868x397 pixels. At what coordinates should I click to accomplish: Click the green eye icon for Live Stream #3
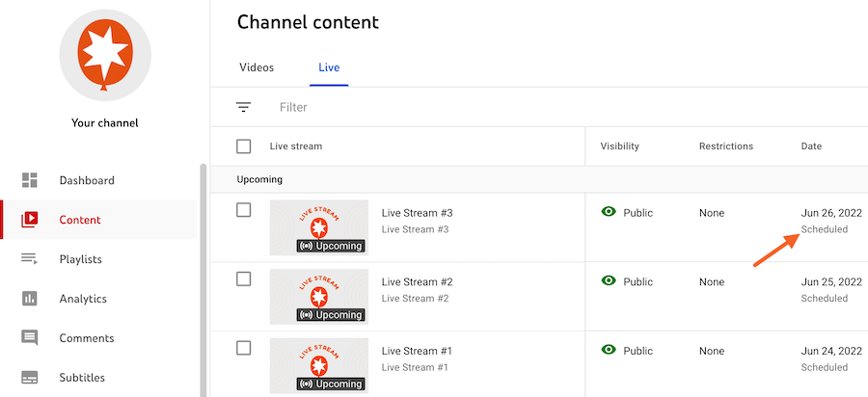pos(609,212)
